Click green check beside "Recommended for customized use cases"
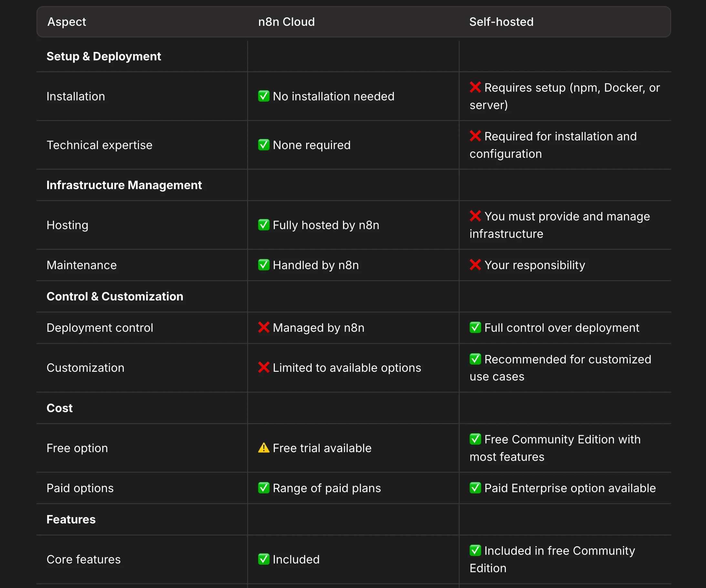Viewport: 706px width, 588px height. click(x=475, y=359)
